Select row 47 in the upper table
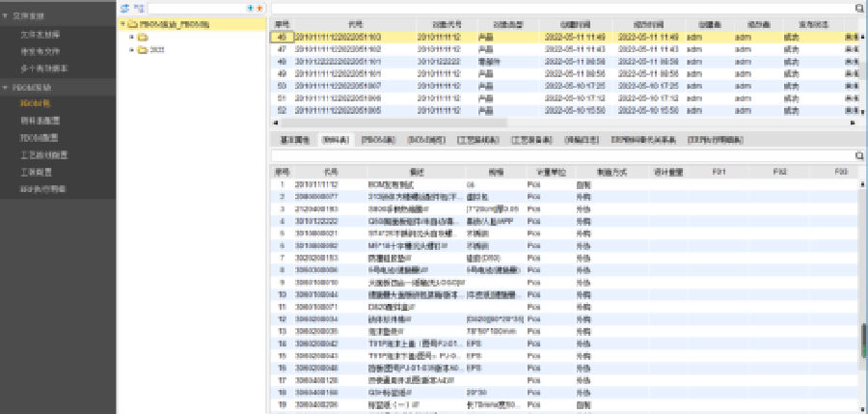 [564, 49]
